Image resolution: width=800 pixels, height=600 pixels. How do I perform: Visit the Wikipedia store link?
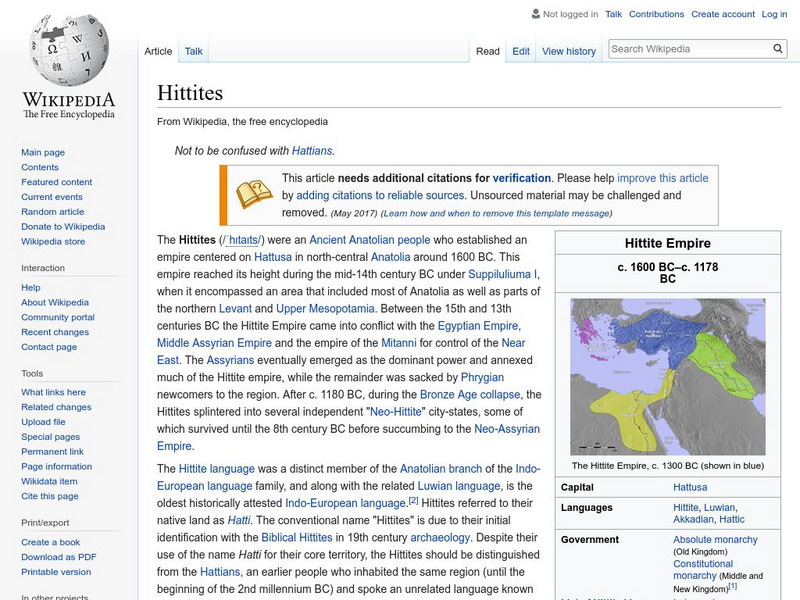coord(53,241)
